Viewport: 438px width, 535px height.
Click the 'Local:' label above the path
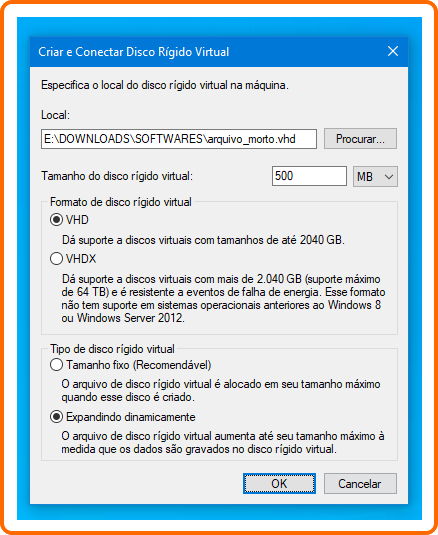click(55, 115)
